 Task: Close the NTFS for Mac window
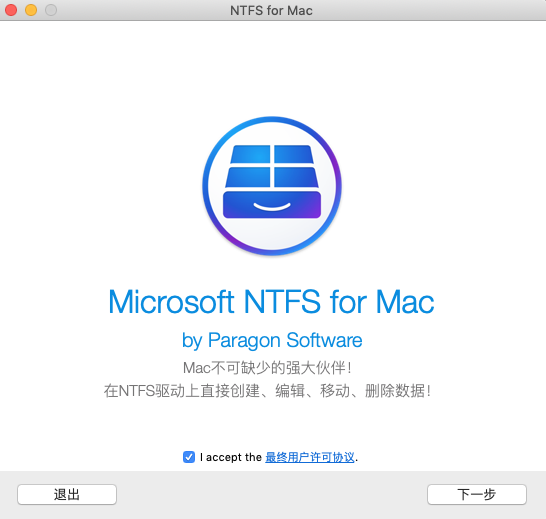tap(11, 10)
